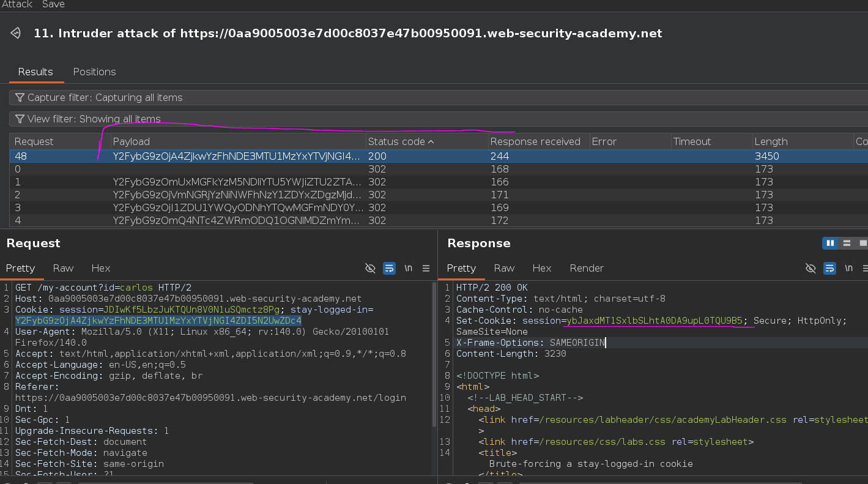The image size is (868, 484).
Task: Open Render tab in Response panel
Action: 587,268
